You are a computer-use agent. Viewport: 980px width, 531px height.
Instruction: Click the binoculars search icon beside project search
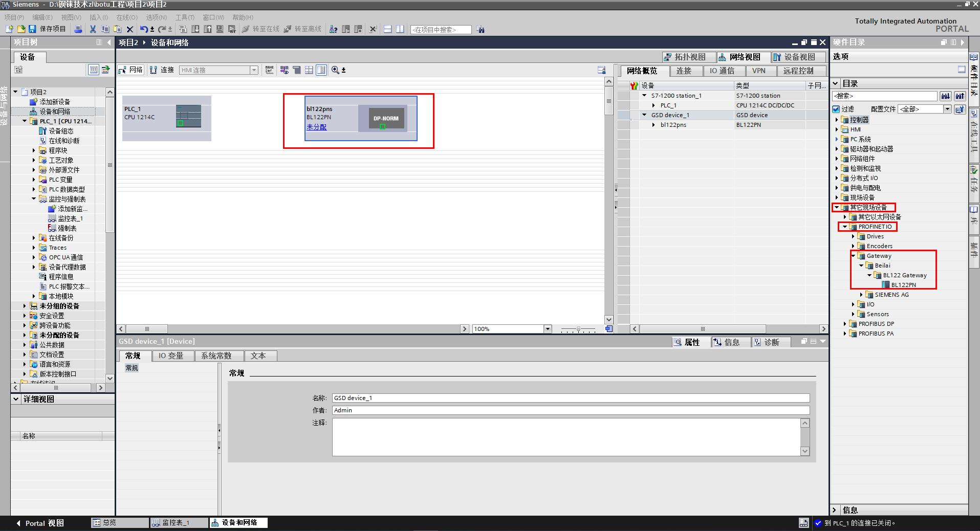pyautogui.click(x=480, y=30)
